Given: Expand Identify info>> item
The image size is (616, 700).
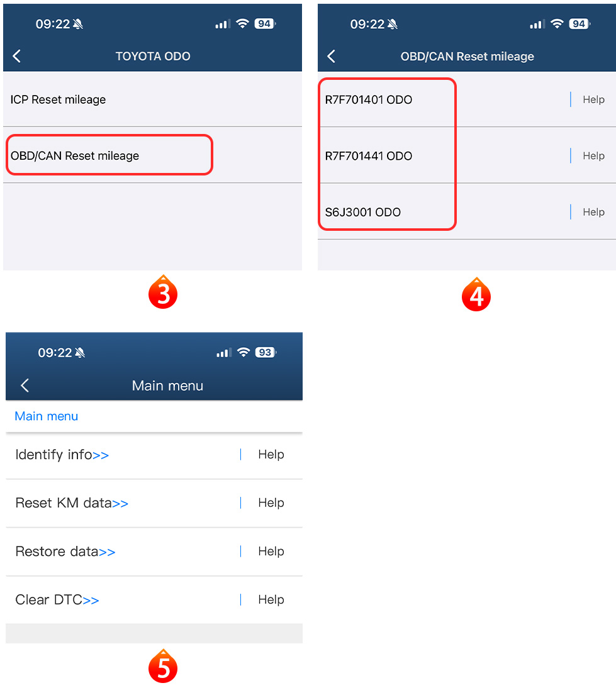Looking at the screenshot, I should coord(62,455).
